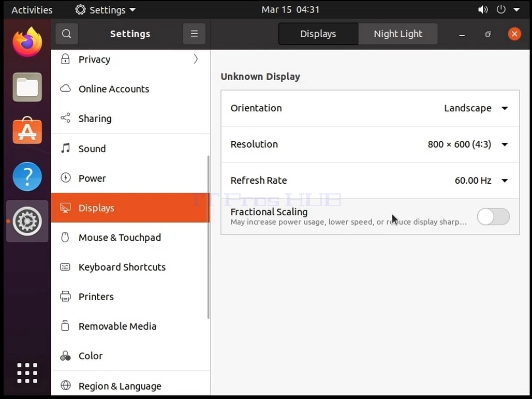Switch to the Night Light tab
This screenshot has height=399, width=532.
coord(398,34)
